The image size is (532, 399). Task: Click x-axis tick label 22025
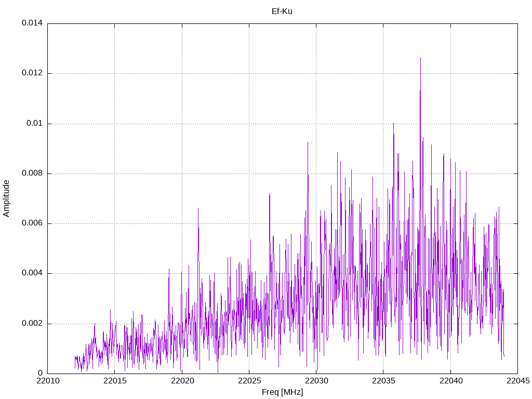pyautogui.click(x=249, y=381)
